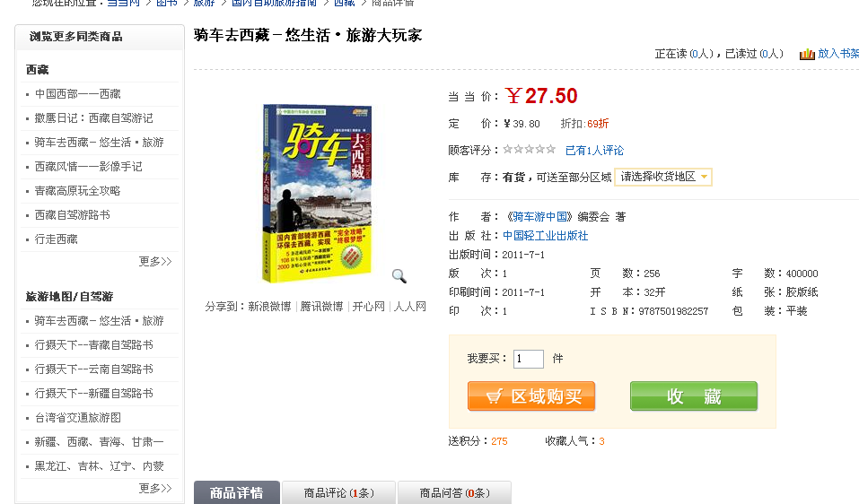859x504 pixels.
Task: Expand 更多 under the 西藏 list
Action: tap(155, 262)
